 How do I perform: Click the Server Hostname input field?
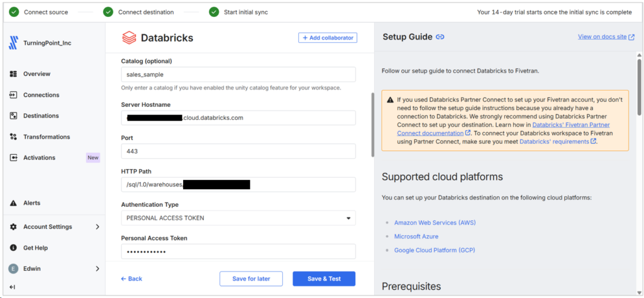[x=238, y=118]
